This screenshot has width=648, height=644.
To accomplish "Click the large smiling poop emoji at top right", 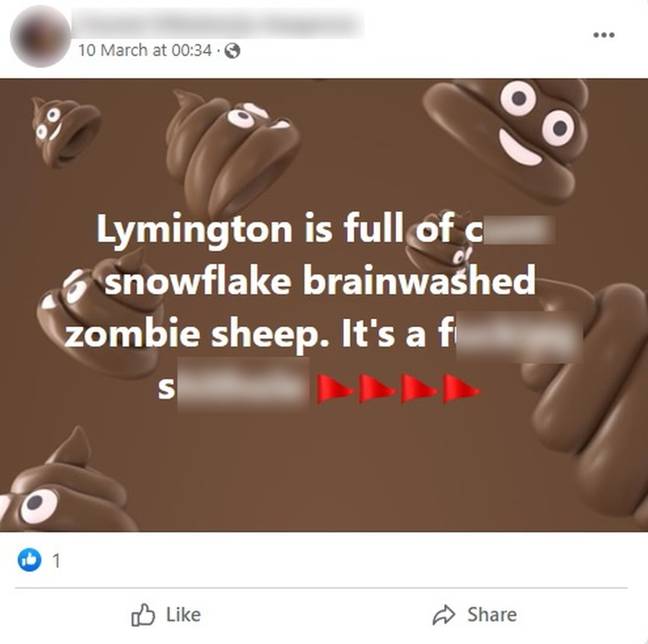I will click(x=508, y=132).
